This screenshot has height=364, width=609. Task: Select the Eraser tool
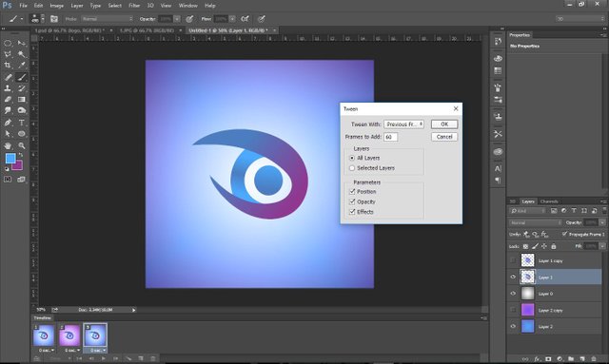(8, 100)
